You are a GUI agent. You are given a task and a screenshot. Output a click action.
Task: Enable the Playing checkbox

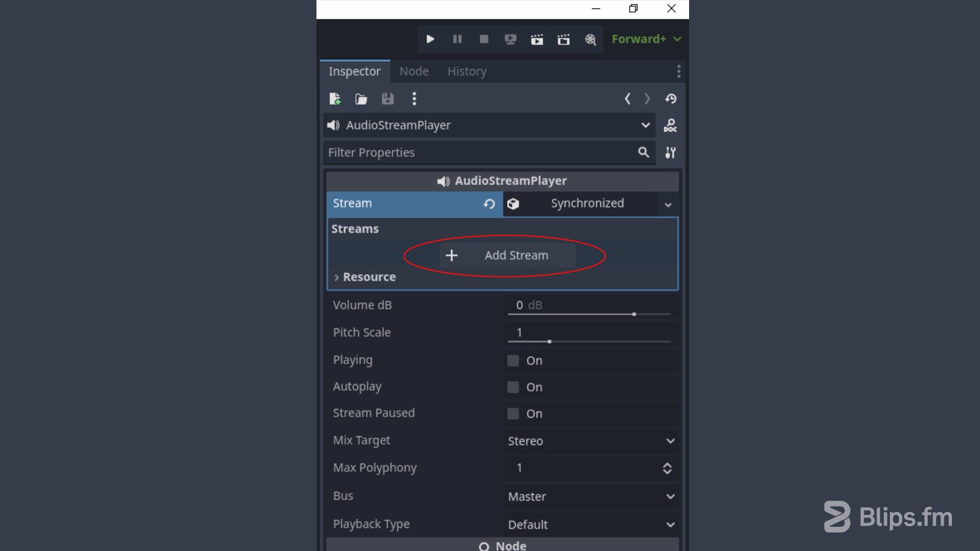pos(513,360)
